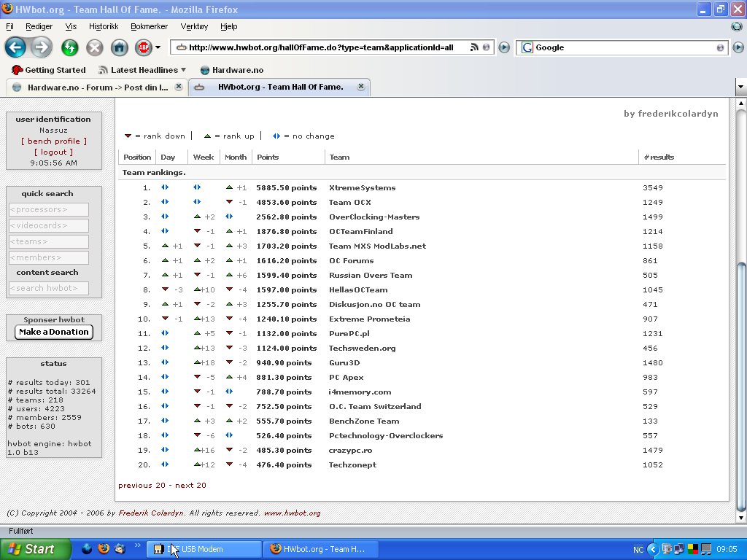Switch to the USB Modem taskbar window
747x560 pixels.
[x=204, y=549]
